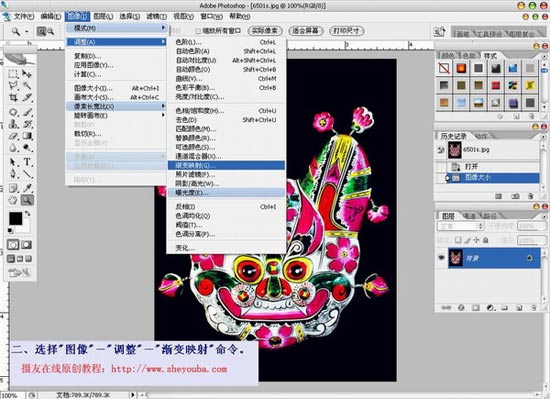Open the 滤镜 menu in menu bar
This screenshot has height=399, width=550.
pos(156,16)
